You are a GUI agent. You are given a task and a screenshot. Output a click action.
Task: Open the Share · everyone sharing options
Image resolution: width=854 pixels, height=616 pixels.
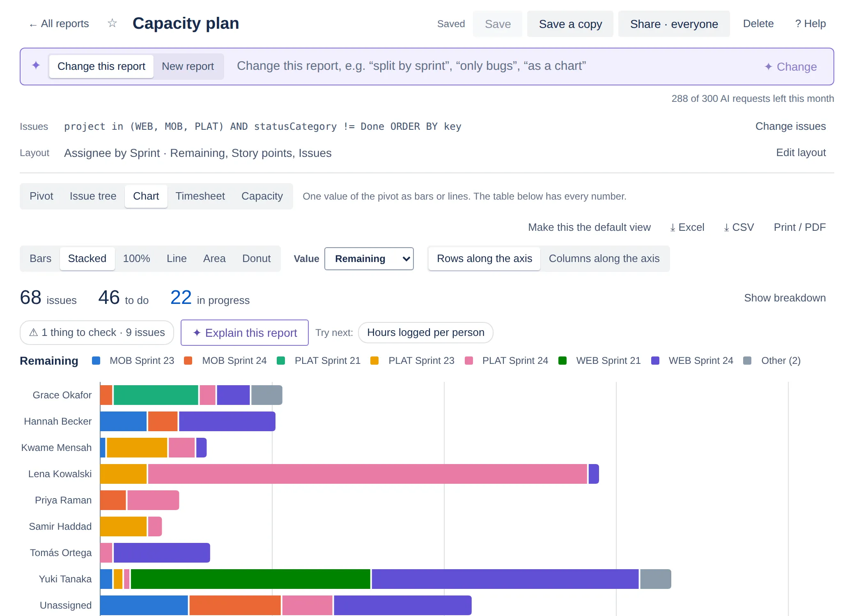[x=674, y=24]
